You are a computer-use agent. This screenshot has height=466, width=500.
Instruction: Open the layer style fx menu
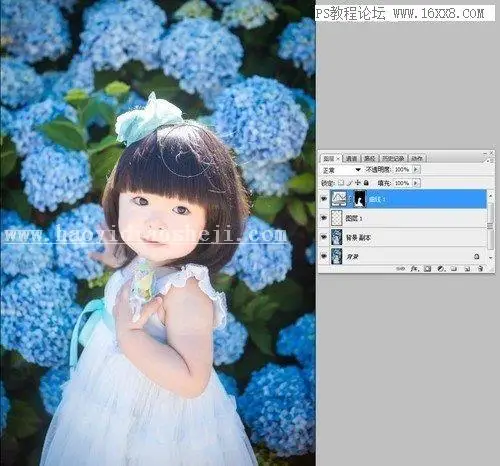click(414, 269)
